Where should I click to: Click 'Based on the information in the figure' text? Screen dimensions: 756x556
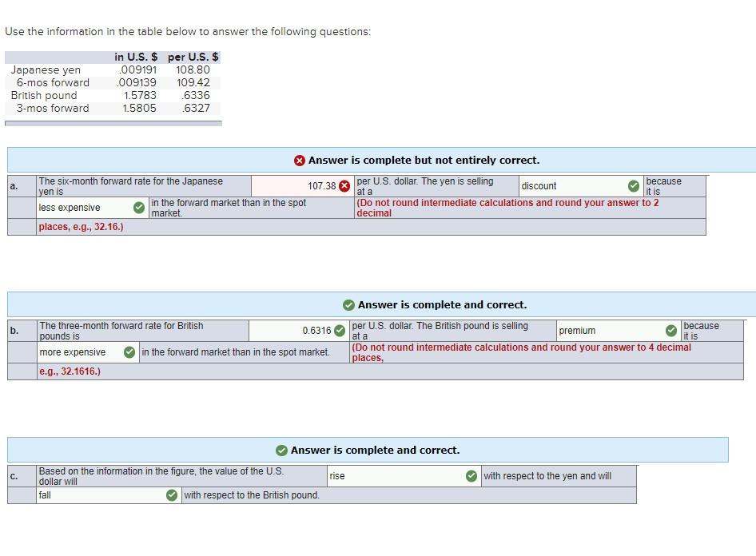click(161, 476)
